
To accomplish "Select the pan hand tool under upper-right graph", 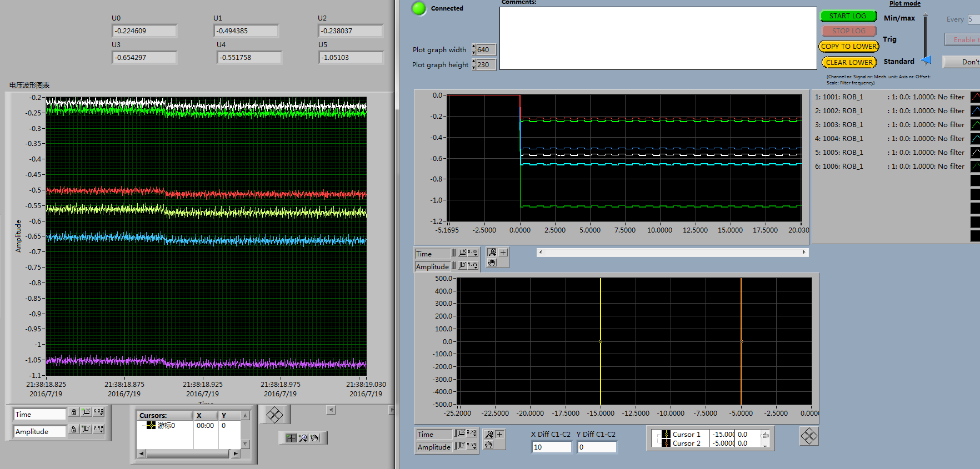I will [492, 263].
